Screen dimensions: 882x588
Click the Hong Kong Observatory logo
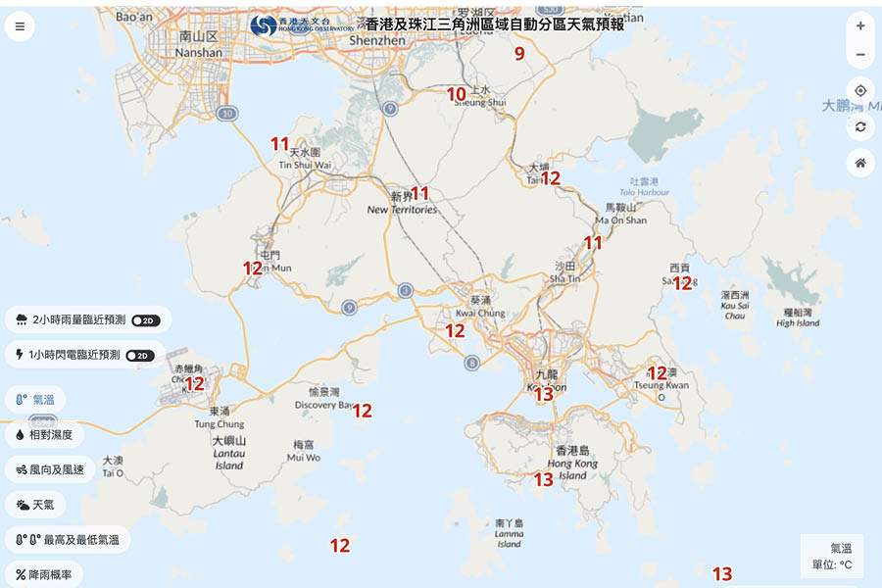pyautogui.click(x=301, y=26)
